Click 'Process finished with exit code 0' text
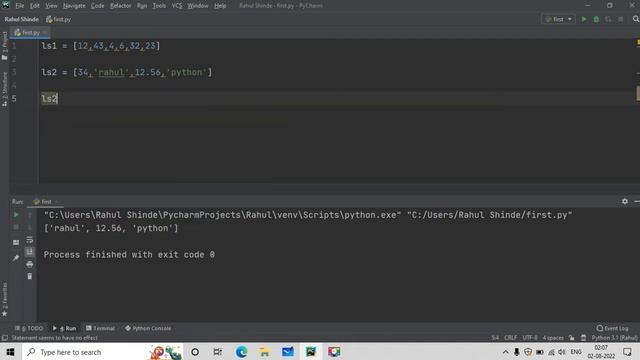 [x=129, y=255]
